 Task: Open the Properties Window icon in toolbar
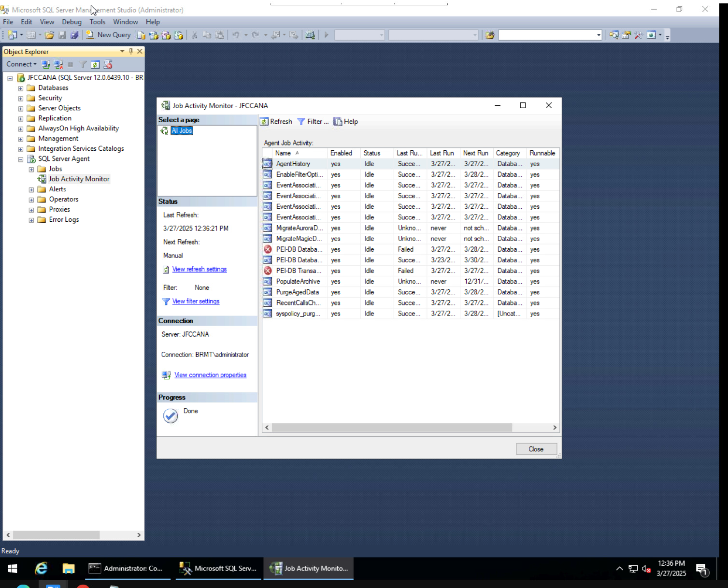[x=626, y=35]
